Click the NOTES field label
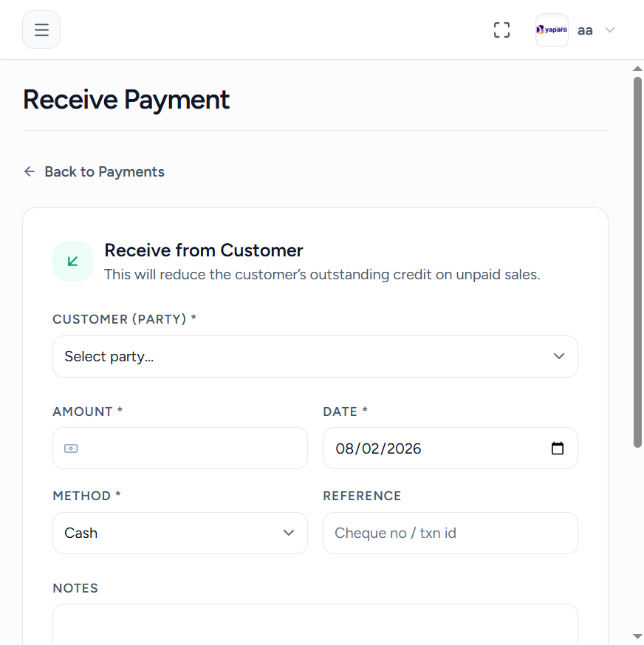Viewport: 644px width, 645px height. click(75, 588)
